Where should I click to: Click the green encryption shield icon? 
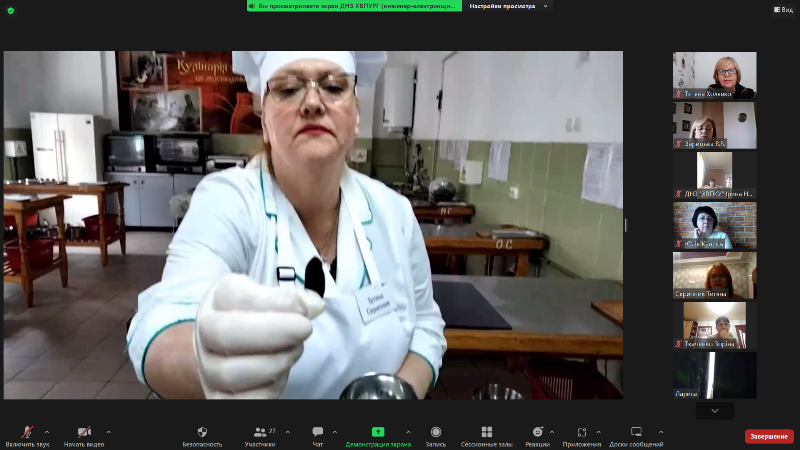click(x=11, y=10)
